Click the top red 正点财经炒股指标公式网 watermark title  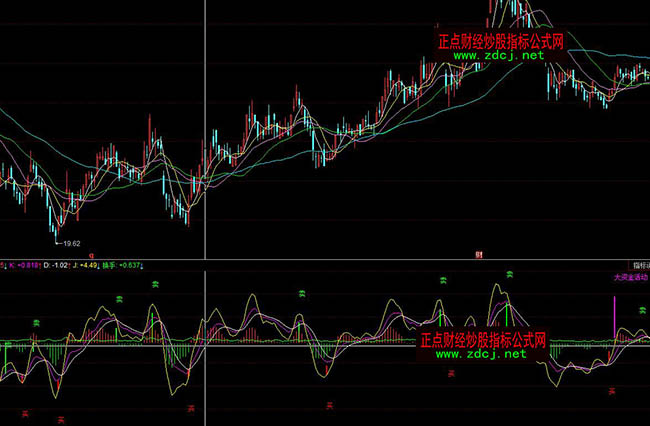[x=501, y=42]
